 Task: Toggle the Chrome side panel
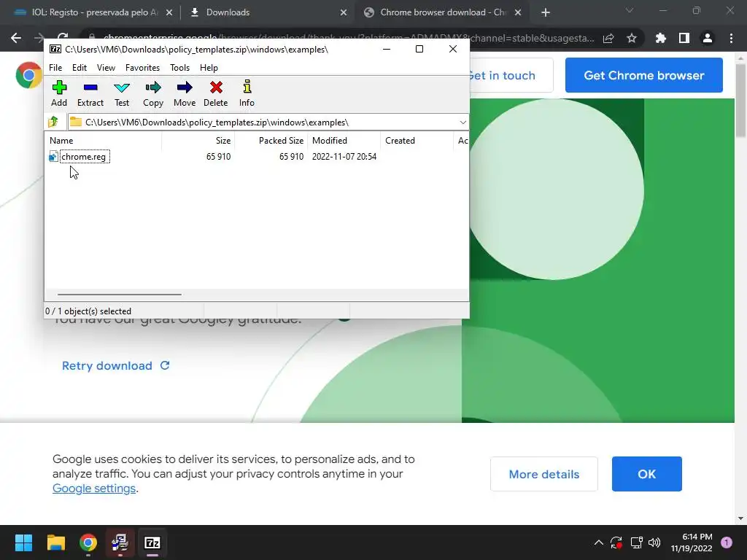coord(684,38)
